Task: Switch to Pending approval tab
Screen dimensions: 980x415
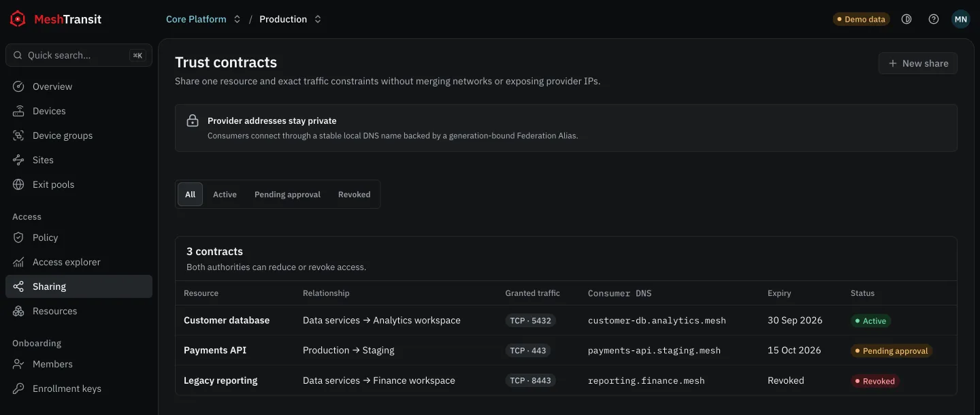Action: (x=287, y=195)
